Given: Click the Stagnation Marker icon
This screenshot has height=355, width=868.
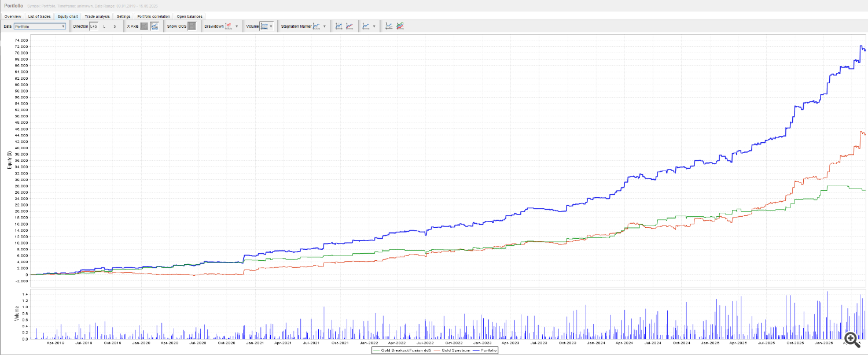Looking at the screenshot, I should coord(317,26).
